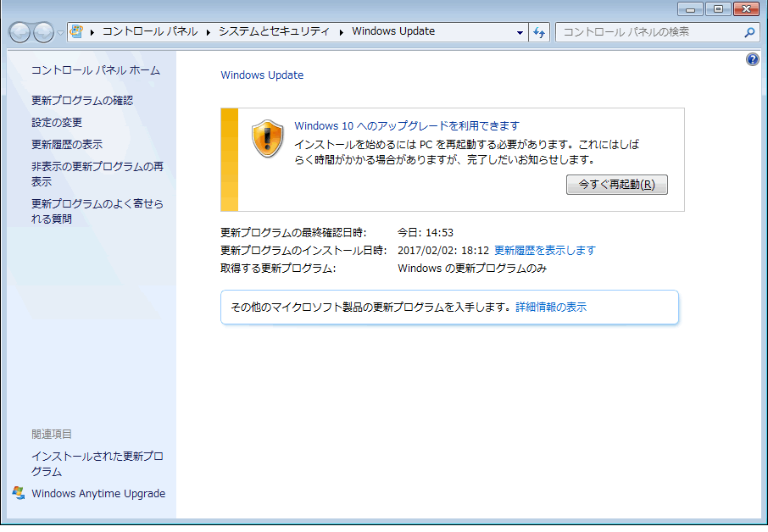Click the search magnifier icon

click(749, 33)
